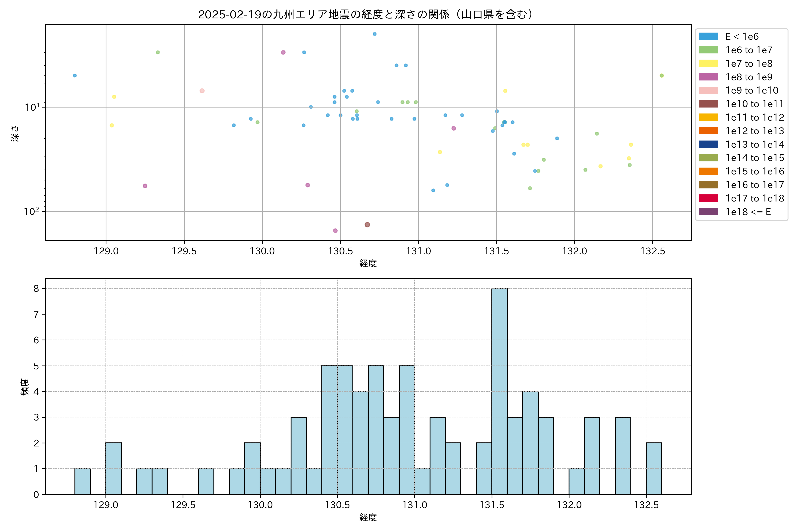Click the yellow 1e7 to 1e8 legend swatch
The image size is (798, 532).
(708, 63)
